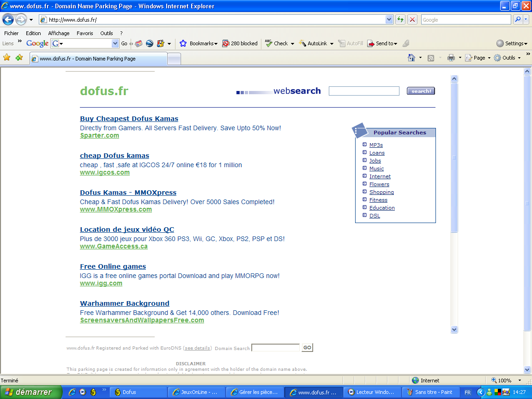Open the Dofus Kamas - MMOXpress link
The image size is (532, 399).
click(128, 193)
